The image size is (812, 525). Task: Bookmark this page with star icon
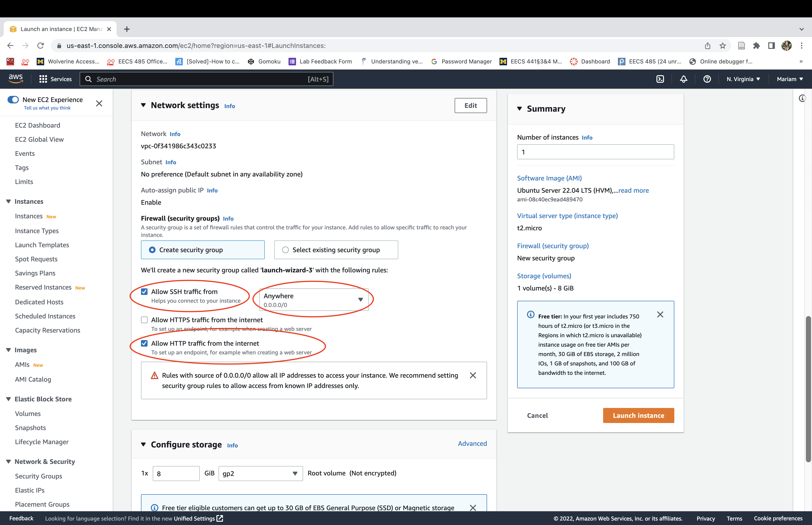[723, 46]
